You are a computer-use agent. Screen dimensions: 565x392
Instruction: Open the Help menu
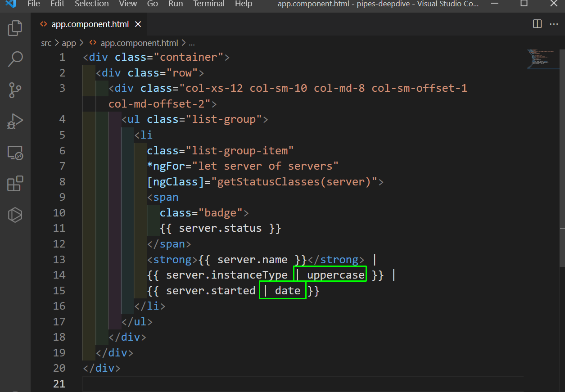244,4
